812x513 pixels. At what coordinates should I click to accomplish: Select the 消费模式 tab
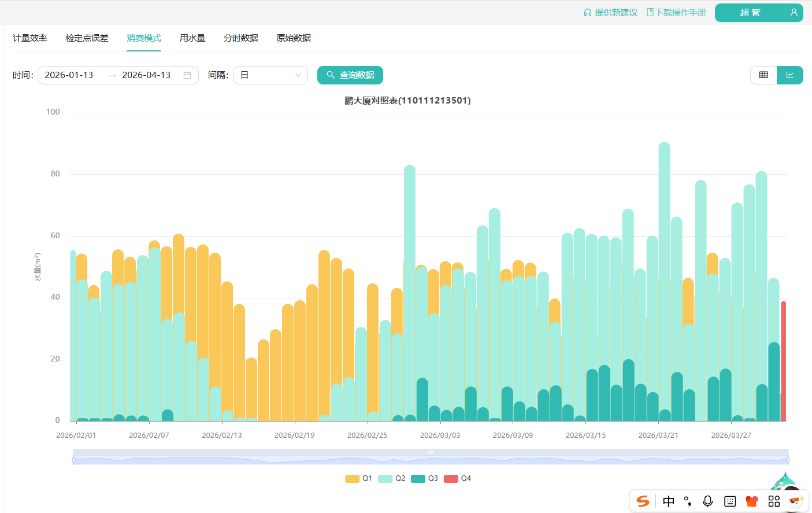pyautogui.click(x=144, y=38)
